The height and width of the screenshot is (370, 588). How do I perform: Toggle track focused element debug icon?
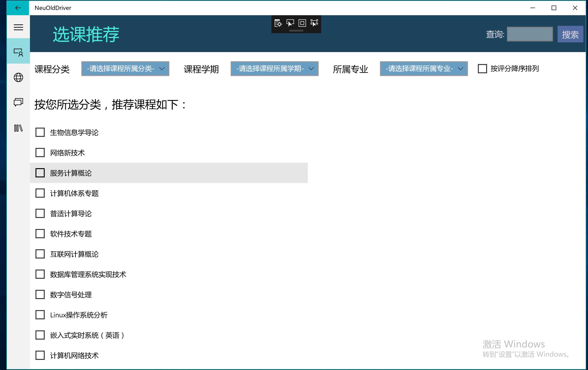[x=314, y=23]
